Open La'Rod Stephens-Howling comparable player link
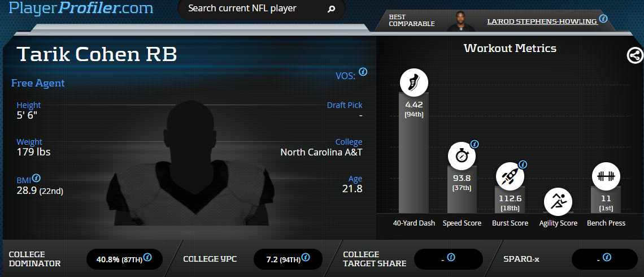The image size is (644, 277). click(x=542, y=21)
